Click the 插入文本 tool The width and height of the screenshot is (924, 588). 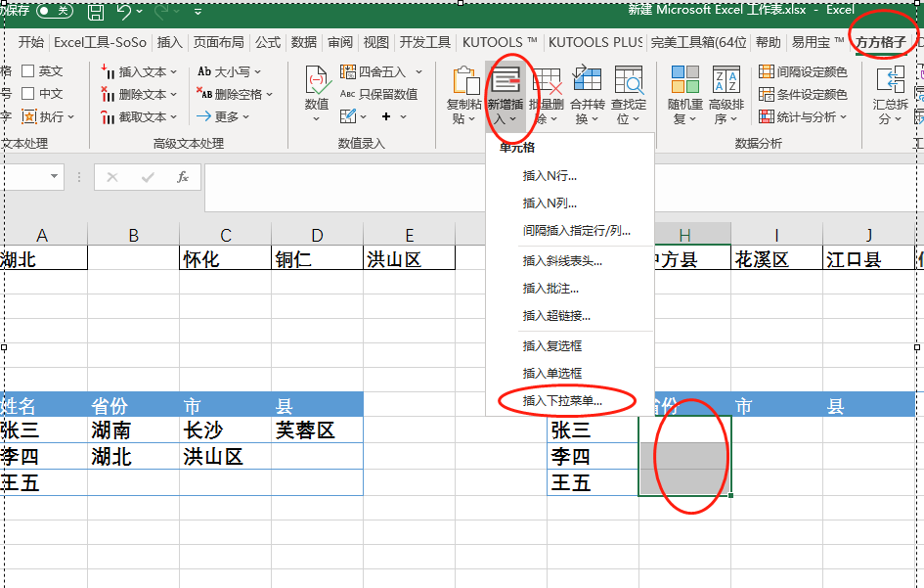(139, 71)
